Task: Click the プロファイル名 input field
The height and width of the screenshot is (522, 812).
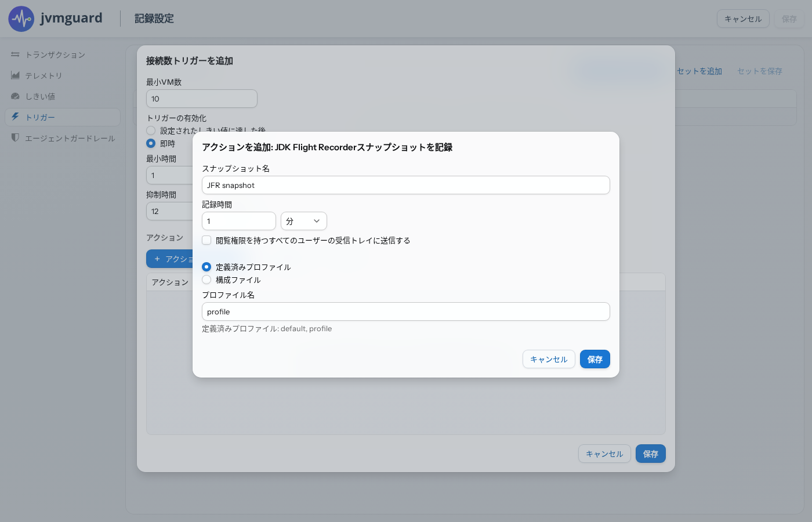Action: click(x=406, y=311)
